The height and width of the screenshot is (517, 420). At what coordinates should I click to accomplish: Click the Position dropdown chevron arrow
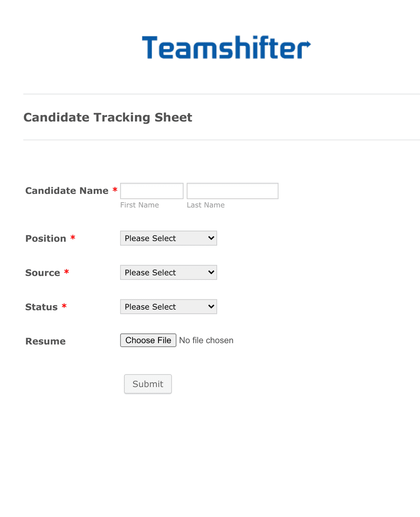(211, 238)
